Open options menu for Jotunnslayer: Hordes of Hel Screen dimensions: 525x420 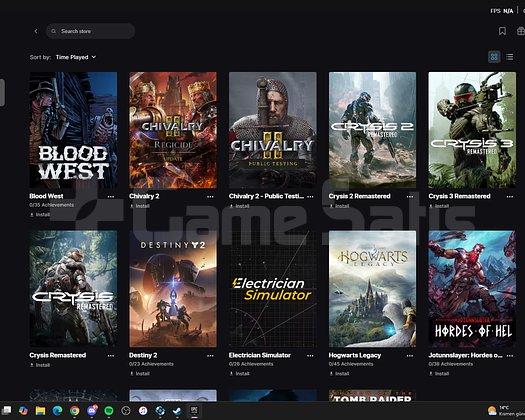pos(510,356)
